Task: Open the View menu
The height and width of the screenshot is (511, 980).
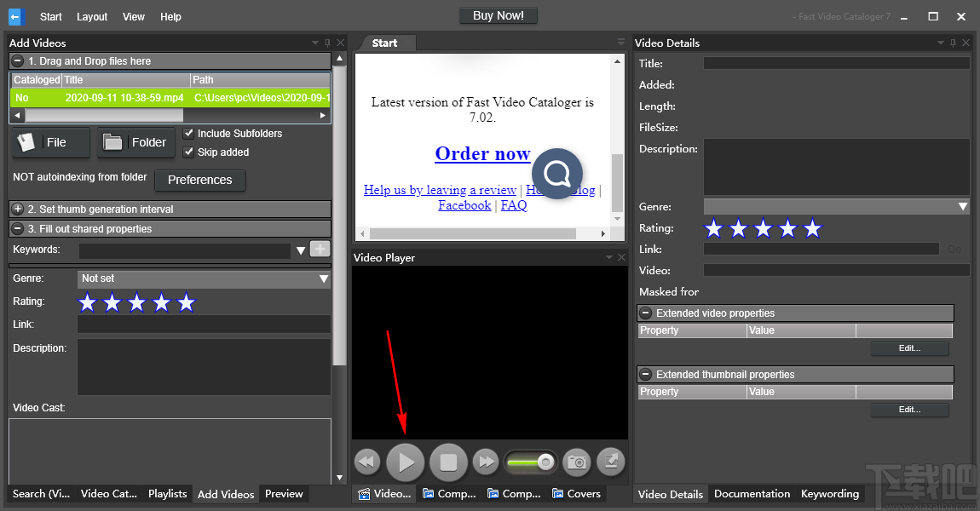Action: pyautogui.click(x=132, y=16)
